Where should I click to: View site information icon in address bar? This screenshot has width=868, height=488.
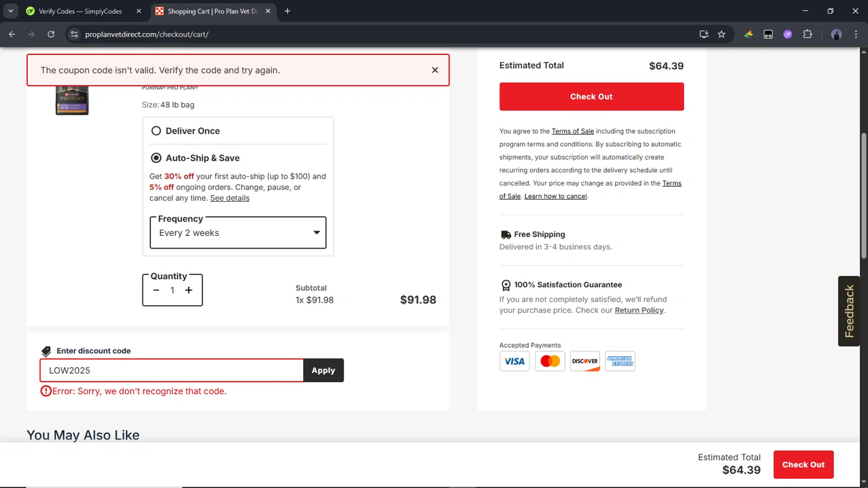[x=74, y=34]
